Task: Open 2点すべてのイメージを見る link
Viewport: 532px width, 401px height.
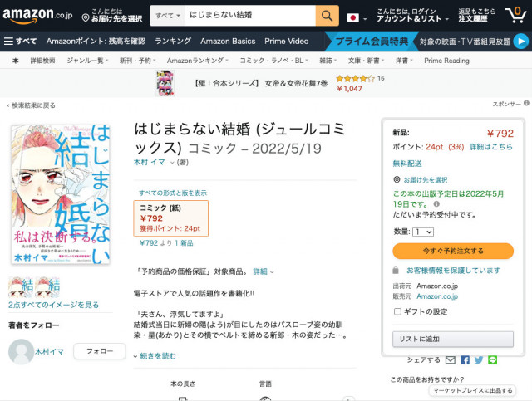Action: click(x=53, y=305)
